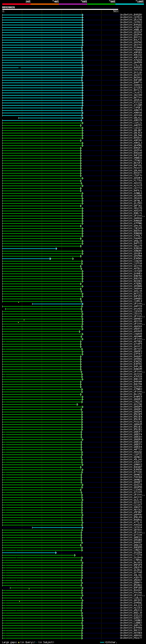146x644 pixels.
Task: Select hit label UniRef100_C9EIK5
Action: pyautogui.click(x=131, y=228)
